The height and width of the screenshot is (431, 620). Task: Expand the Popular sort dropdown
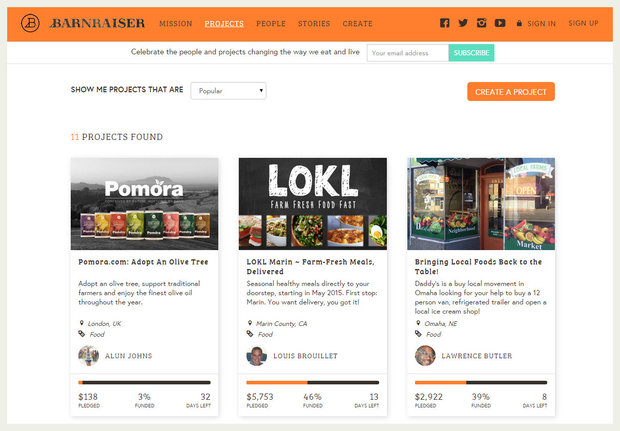[228, 91]
